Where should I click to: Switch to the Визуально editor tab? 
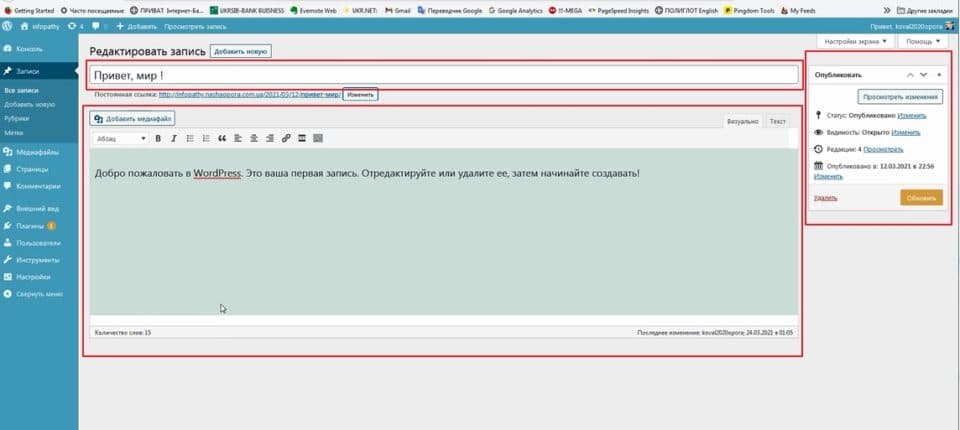click(743, 121)
